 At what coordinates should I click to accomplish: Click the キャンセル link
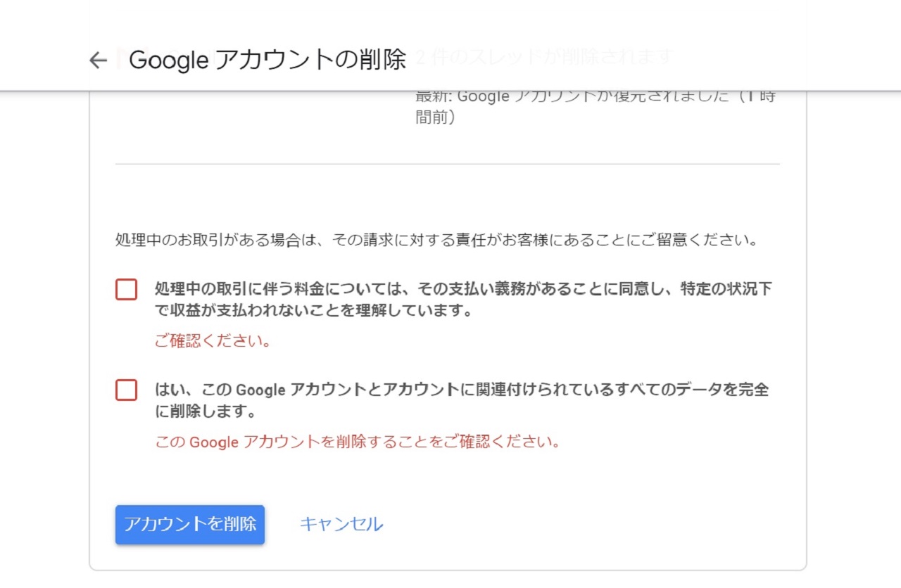click(341, 524)
